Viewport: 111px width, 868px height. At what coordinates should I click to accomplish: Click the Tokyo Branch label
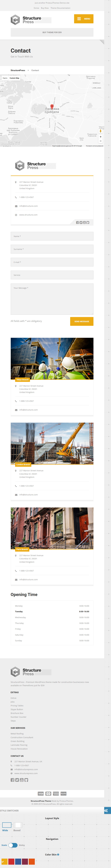[x=23, y=379]
